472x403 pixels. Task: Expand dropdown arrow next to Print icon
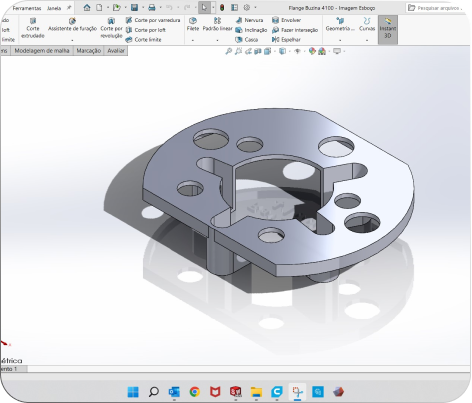click(160, 7)
